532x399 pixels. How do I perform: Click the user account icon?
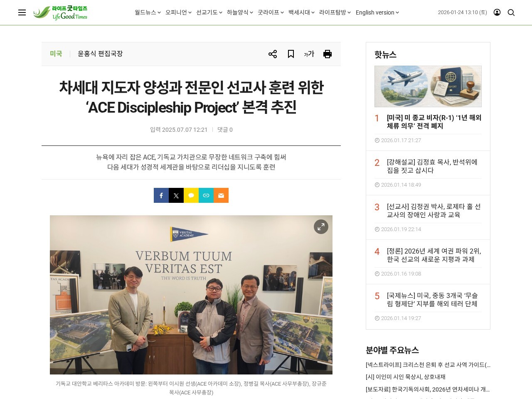pos(497,12)
